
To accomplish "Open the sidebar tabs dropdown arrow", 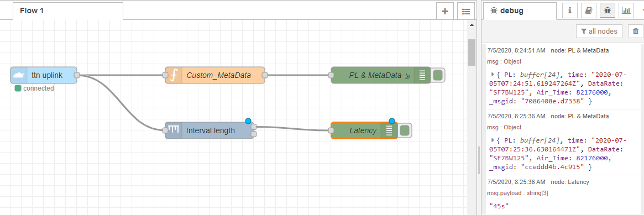I will point(641,11).
